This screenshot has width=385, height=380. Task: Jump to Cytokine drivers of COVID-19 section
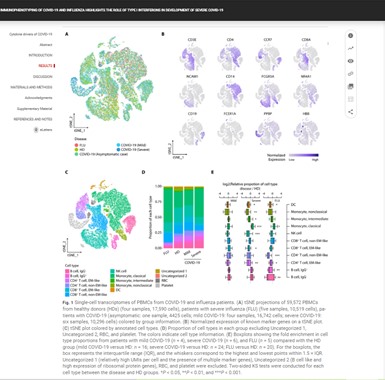point(31,34)
